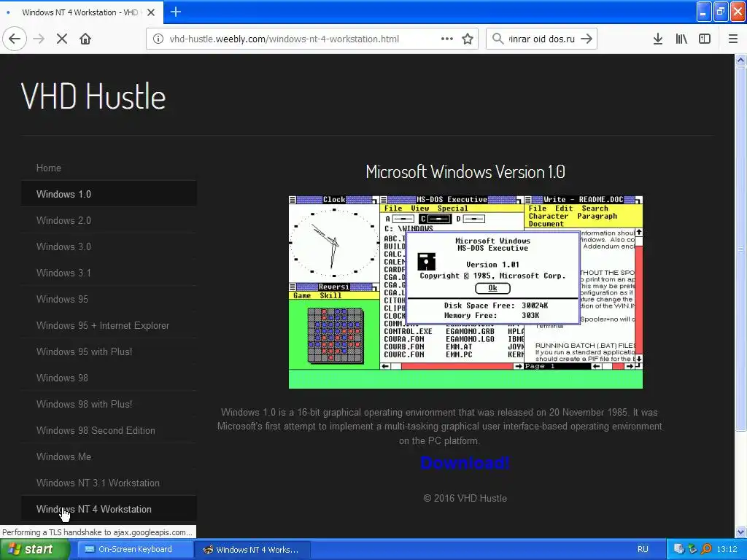Screen dimensions: 747x560
Task: Click the RU language indicator
Action: click(x=643, y=549)
